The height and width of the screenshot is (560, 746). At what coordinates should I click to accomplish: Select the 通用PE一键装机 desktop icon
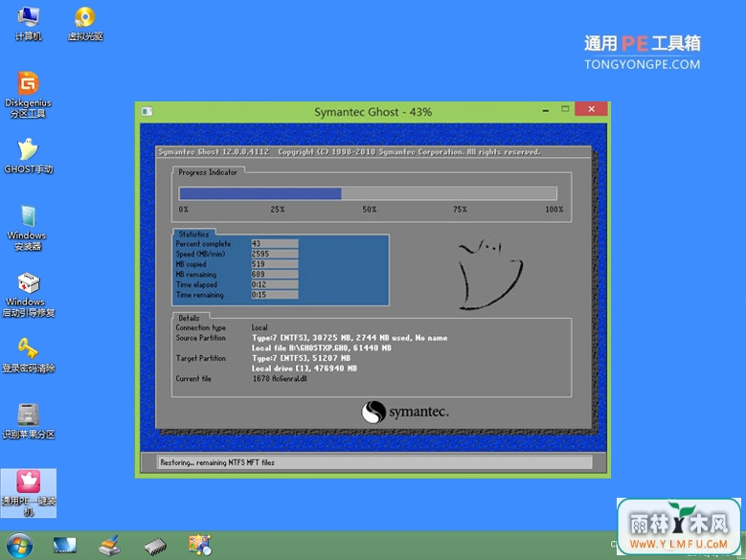pyautogui.click(x=29, y=493)
